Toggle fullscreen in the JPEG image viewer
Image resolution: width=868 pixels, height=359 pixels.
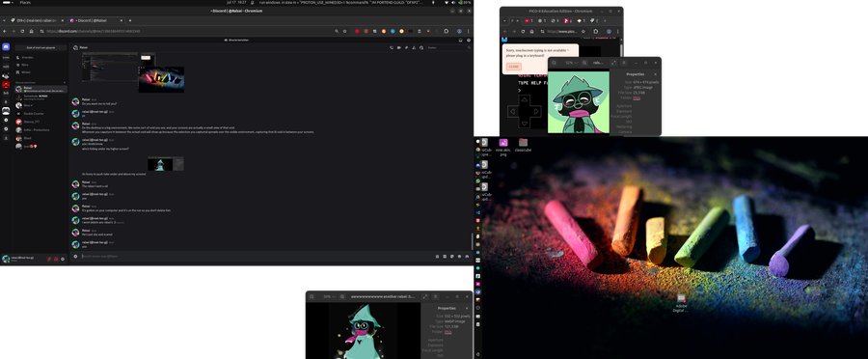pyautogui.click(x=613, y=63)
